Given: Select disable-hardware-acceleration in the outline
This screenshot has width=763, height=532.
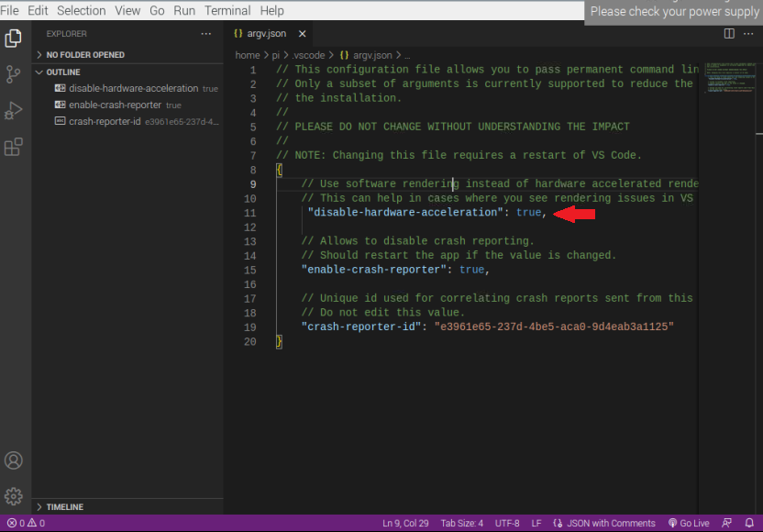Looking at the screenshot, I should pos(133,89).
